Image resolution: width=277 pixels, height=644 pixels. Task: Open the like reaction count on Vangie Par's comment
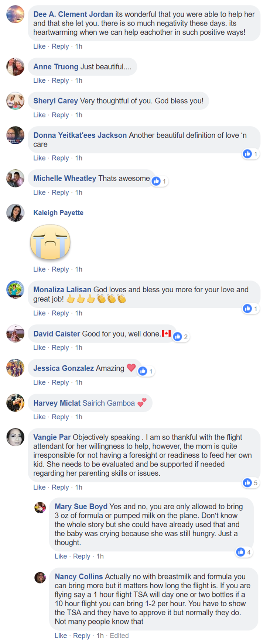(250, 482)
